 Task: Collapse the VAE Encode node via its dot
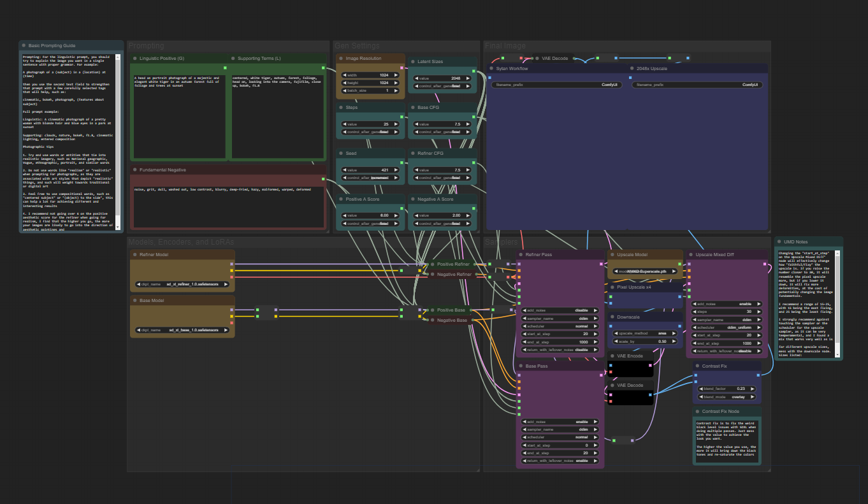[x=612, y=356]
